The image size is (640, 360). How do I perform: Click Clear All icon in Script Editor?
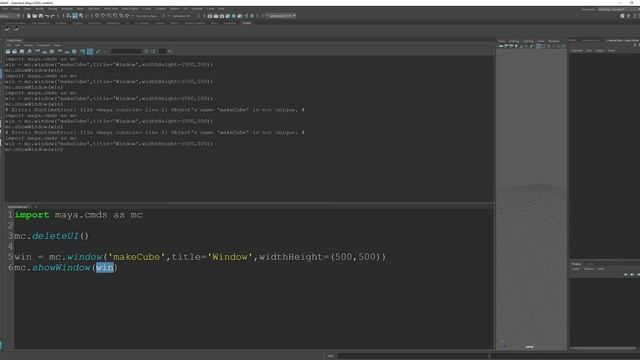click(x=51, y=51)
